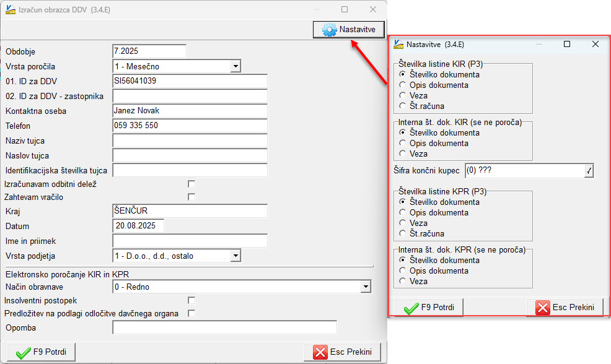Tick the Zahtevam vračilo checkbox
Screen dimensions: 611x364
point(191,197)
